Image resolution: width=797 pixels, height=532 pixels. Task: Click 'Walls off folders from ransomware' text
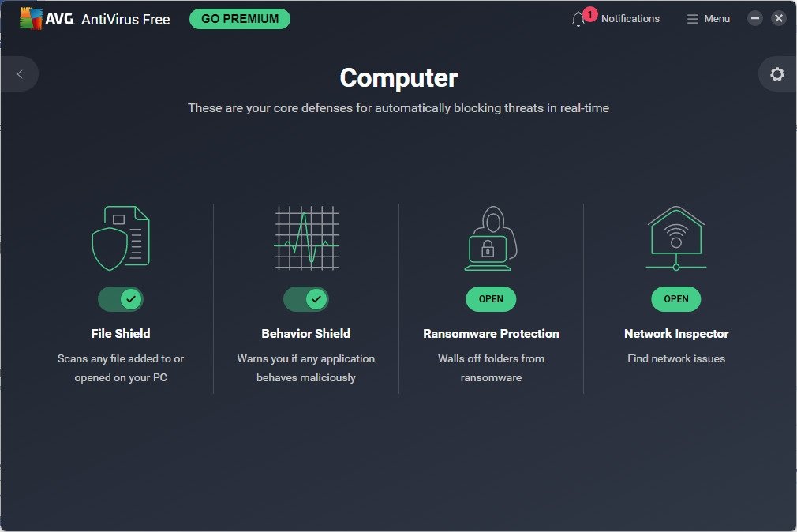pos(491,368)
